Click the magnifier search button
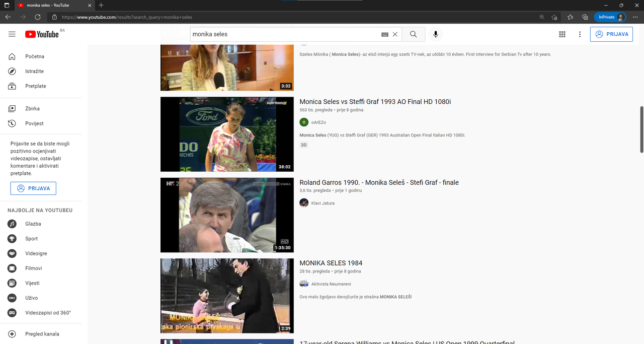This screenshot has height=344, width=644. (x=413, y=34)
